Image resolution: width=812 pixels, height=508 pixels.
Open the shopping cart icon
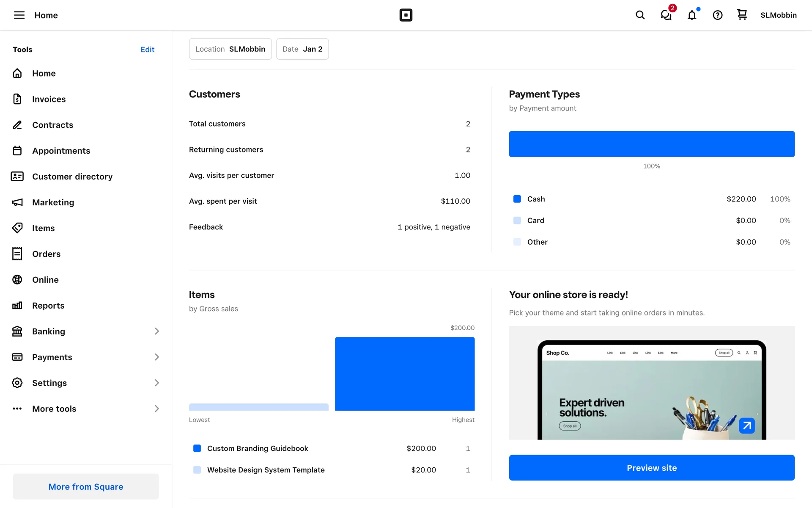(x=742, y=15)
